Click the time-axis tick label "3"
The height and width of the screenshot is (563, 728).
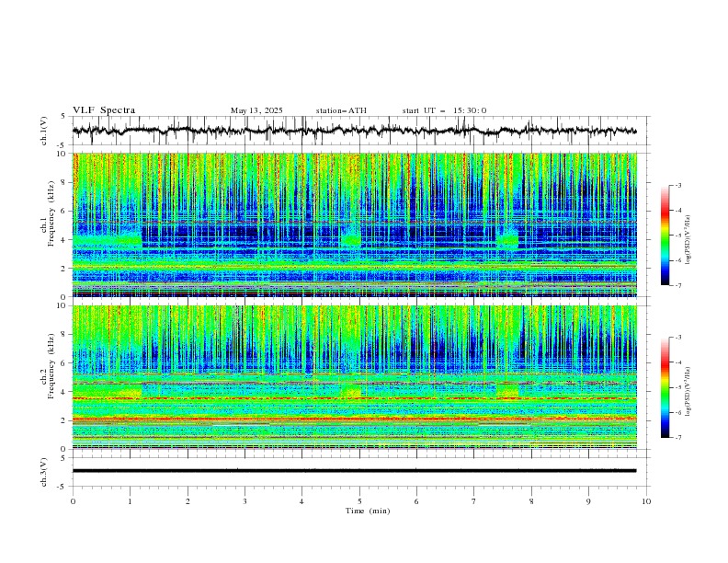point(245,501)
